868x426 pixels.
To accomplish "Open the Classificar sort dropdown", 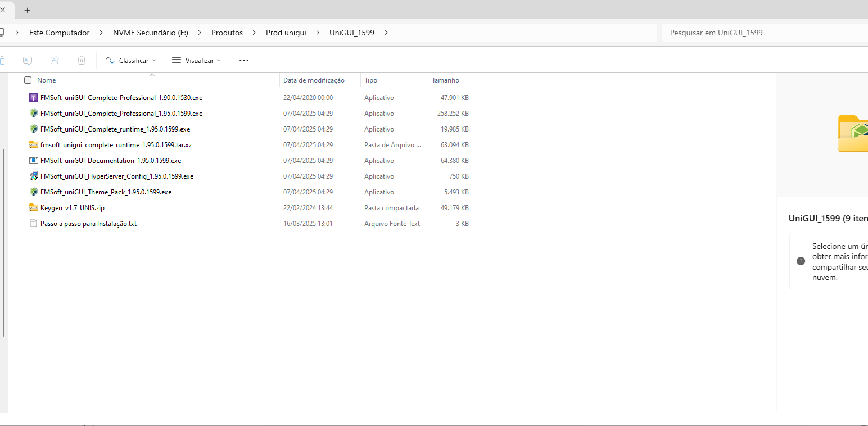I will (130, 60).
